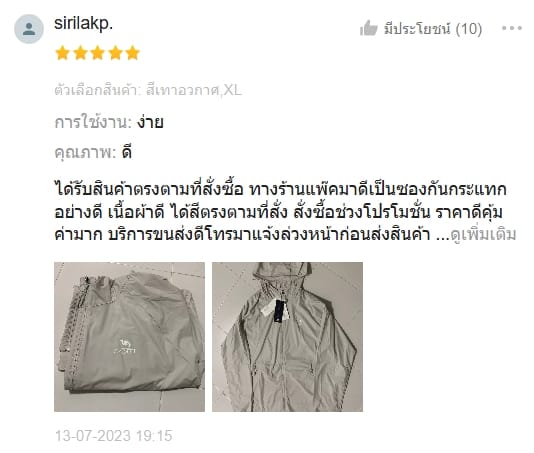This screenshot has height=453, width=534.
Task: Click the dark price tag on hooded jacket photo
Action: (x=281, y=311)
